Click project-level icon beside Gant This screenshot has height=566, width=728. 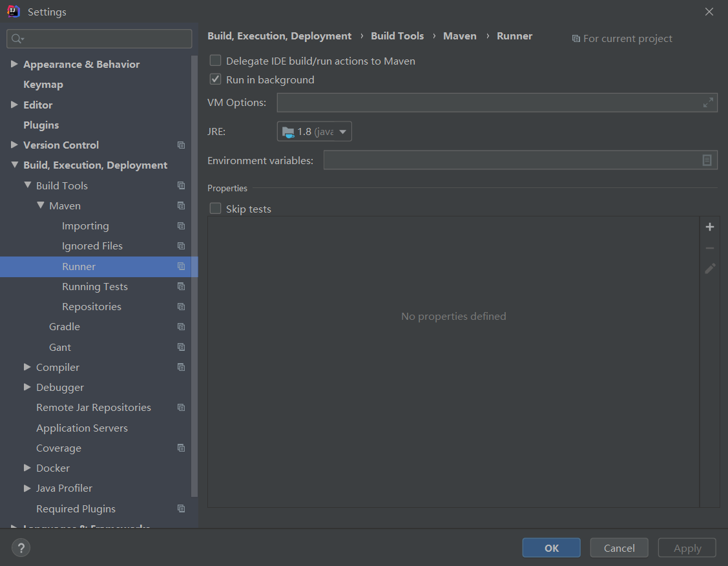[181, 348]
